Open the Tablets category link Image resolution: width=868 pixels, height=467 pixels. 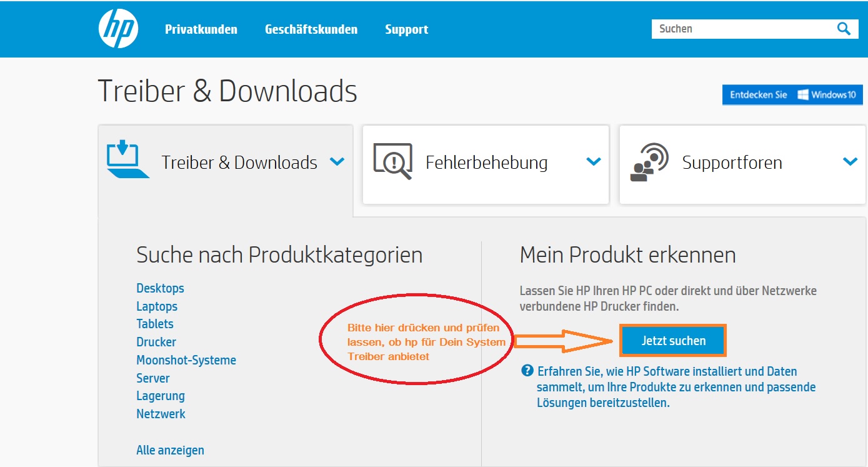point(155,324)
